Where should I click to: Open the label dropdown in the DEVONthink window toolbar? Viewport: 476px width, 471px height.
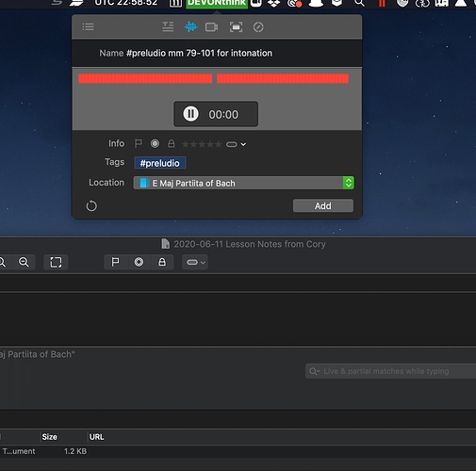pos(195,262)
